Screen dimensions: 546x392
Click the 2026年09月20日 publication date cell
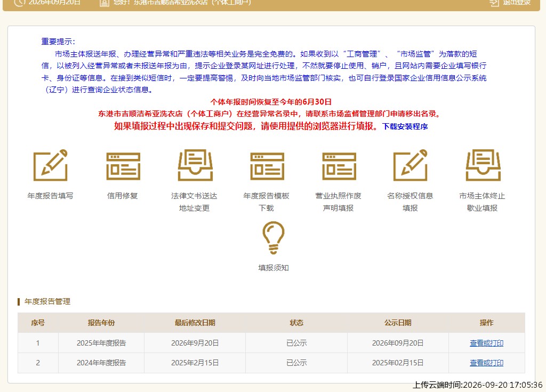pos(398,343)
